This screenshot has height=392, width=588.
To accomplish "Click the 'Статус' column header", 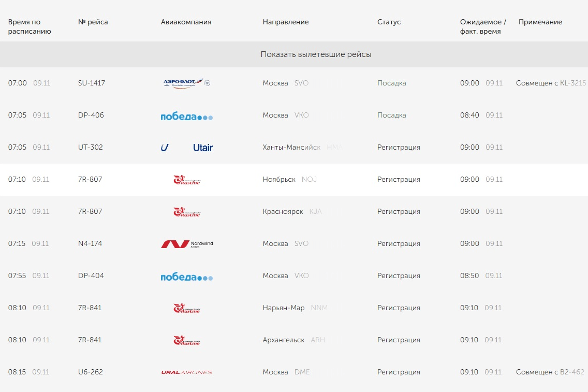I will coord(389,22).
